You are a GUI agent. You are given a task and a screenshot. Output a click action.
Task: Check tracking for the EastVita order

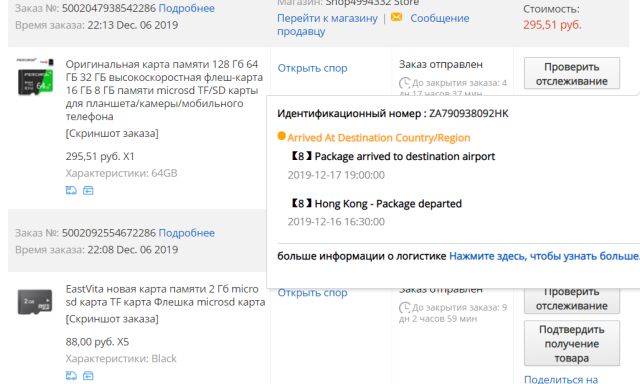571,300
